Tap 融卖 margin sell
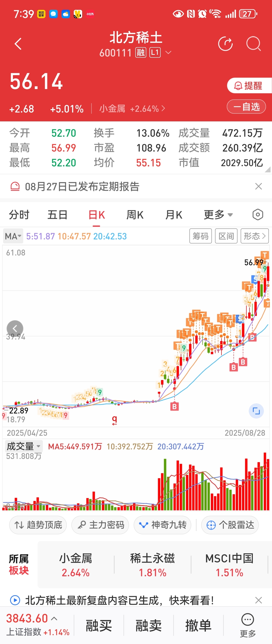272x644 pixels. [148, 626]
